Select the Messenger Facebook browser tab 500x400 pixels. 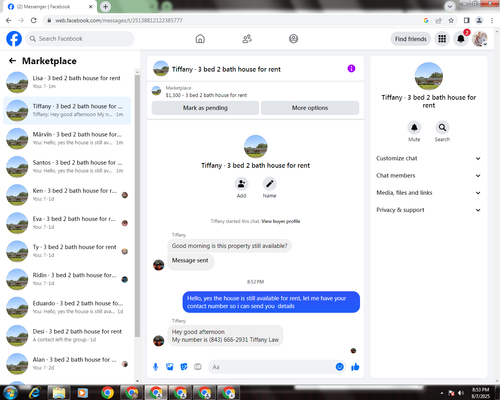pyautogui.click(x=50, y=7)
